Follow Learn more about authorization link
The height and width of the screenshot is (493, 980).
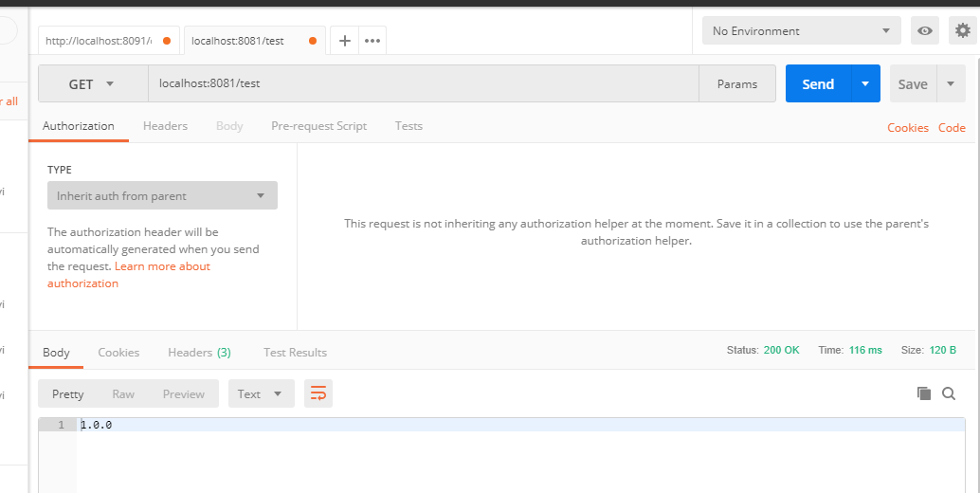129,274
